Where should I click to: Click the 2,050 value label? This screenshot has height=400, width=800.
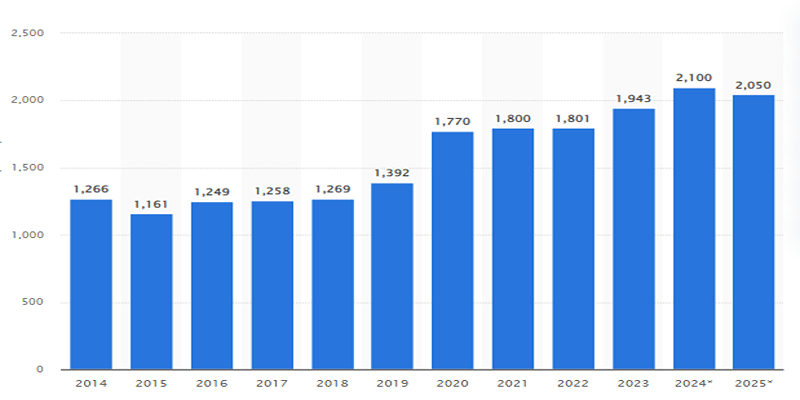click(753, 85)
